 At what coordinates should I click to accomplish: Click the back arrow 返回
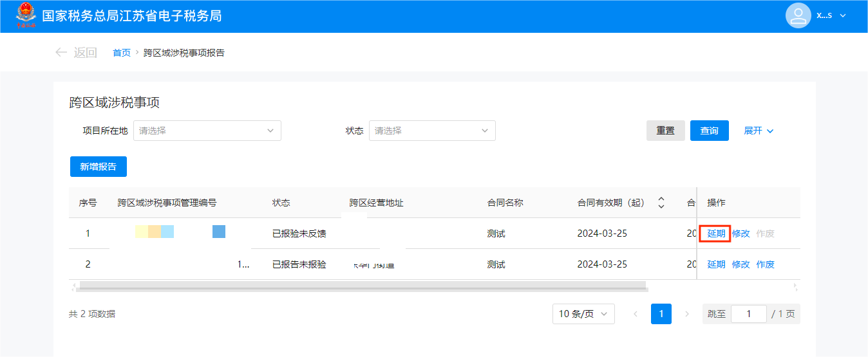(x=76, y=53)
